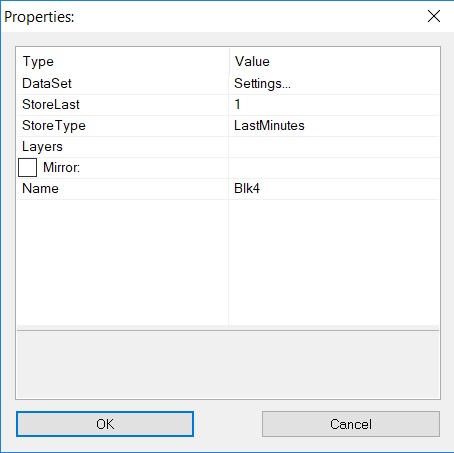The height and width of the screenshot is (453, 454).
Task: Select the StoreType property label
Action: [54, 126]
